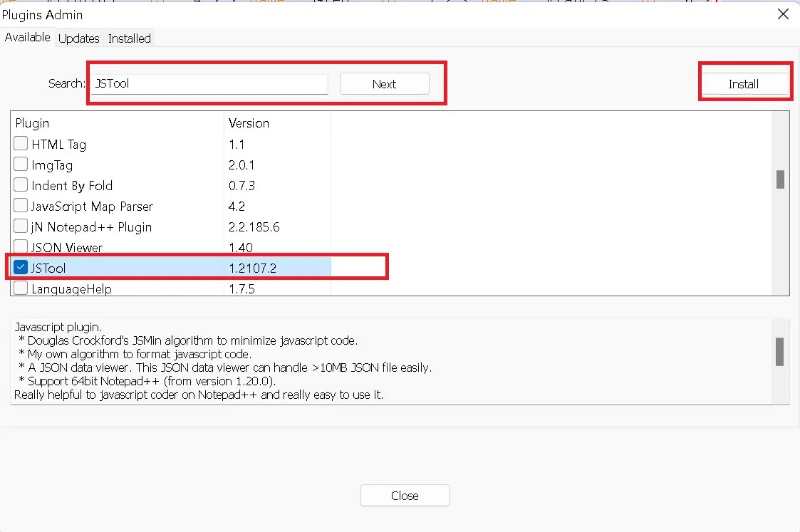
Task: Enable the JSTool plugin checkbox
Action: point(21,268)
